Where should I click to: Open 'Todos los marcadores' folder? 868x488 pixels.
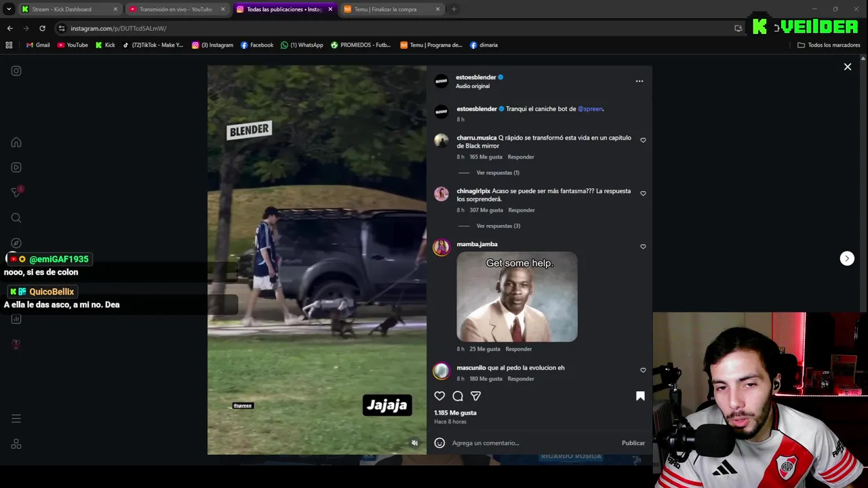(x=829, y=45)
